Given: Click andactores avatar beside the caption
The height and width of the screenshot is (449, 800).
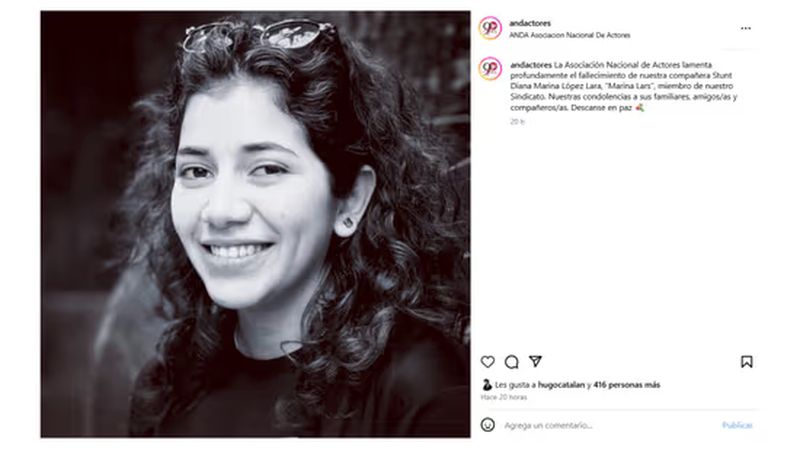Looking at the screenshot, I should tap(490, 69).
